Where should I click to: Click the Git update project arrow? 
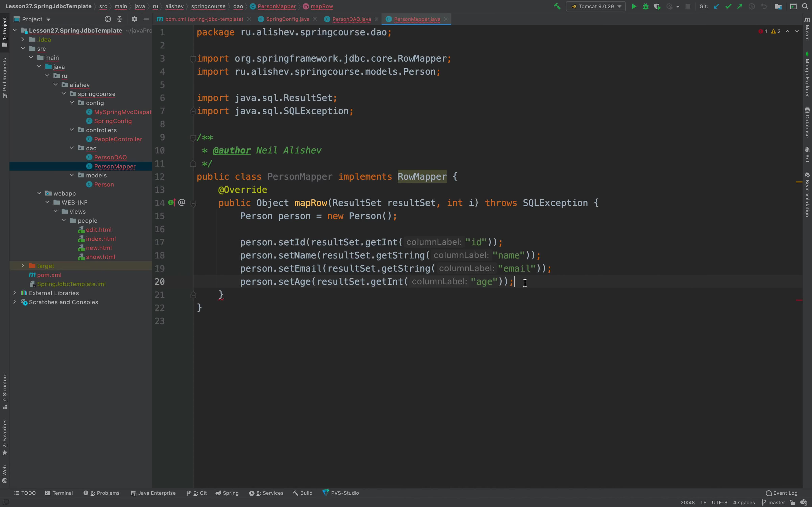(716, 6)
